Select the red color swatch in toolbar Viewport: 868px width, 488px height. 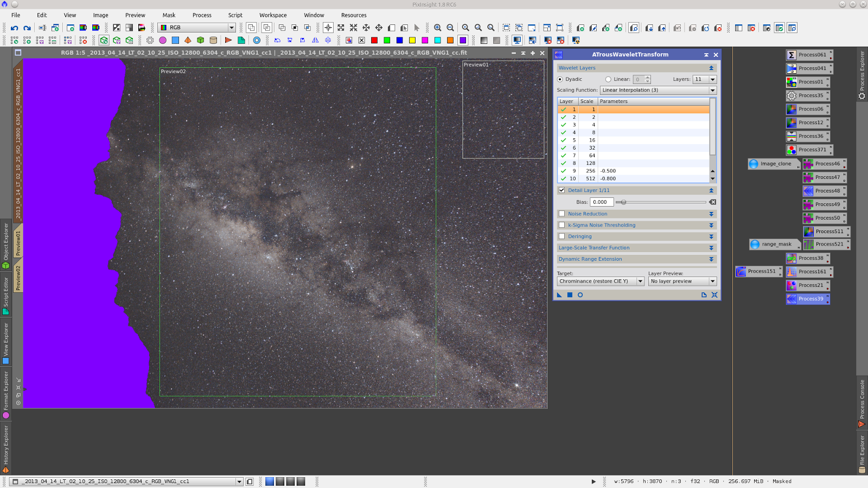tap(374, 40)
